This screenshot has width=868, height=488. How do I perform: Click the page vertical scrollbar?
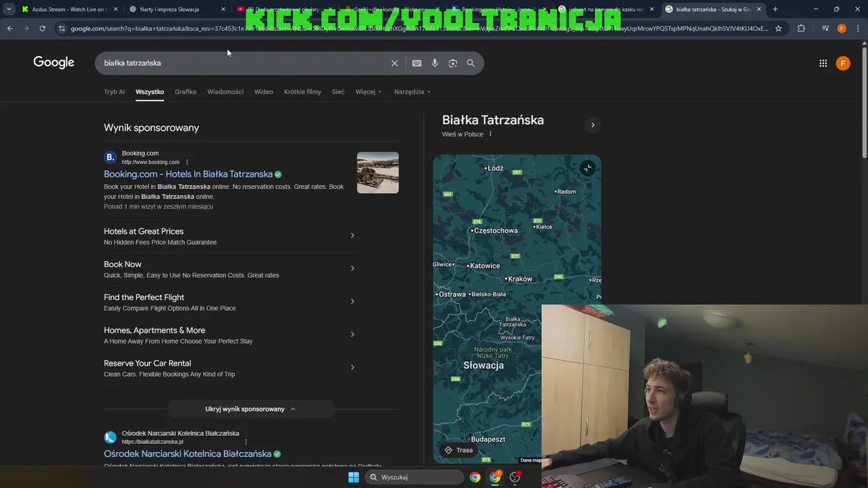pyautogui.click(x=864, y=102)
